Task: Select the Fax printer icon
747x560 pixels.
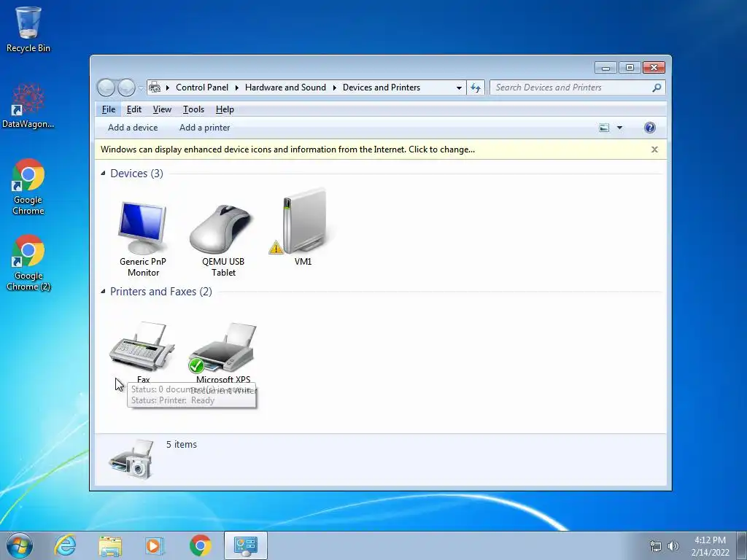Action: point(142,351)
